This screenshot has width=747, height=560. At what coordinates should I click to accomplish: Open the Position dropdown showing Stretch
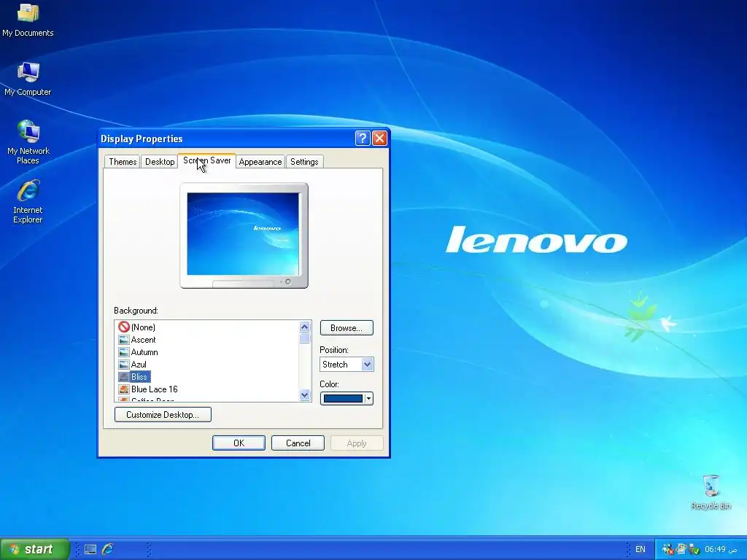(x=347, y=365)
